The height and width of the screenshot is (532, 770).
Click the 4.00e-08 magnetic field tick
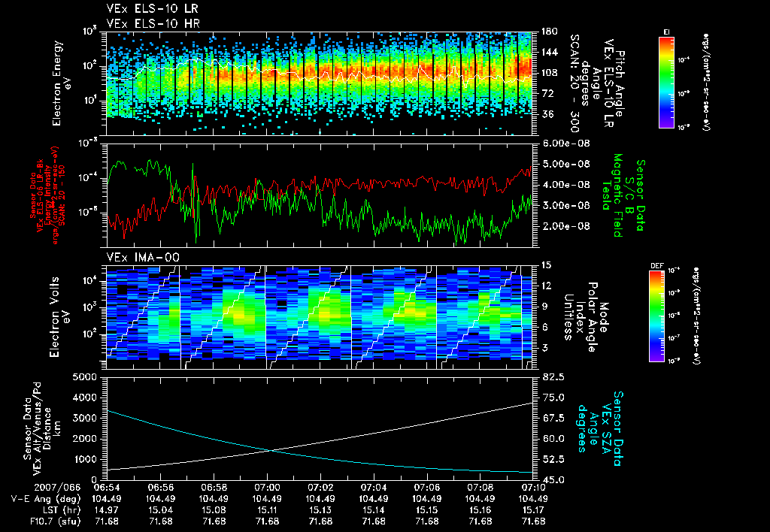pyautogui.click(x=565, y=185)
